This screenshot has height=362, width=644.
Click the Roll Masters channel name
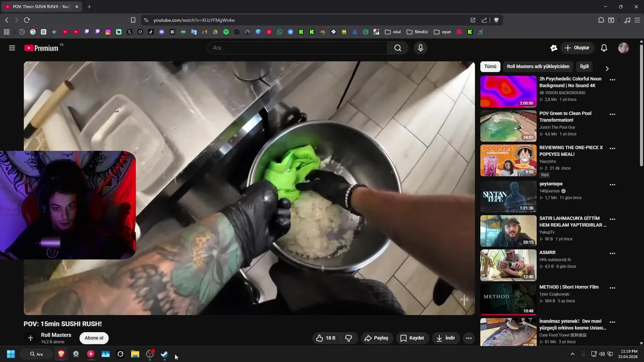(x=56, y=335)
